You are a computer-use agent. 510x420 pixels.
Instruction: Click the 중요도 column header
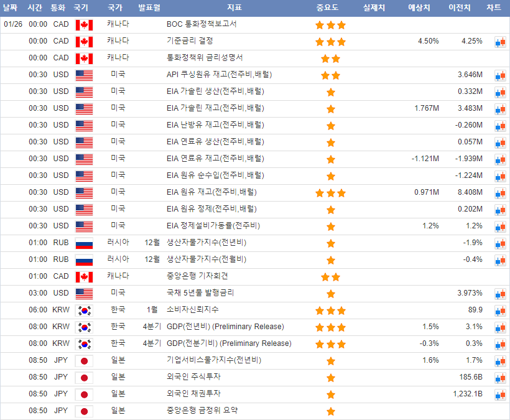(x=327, y=7)
